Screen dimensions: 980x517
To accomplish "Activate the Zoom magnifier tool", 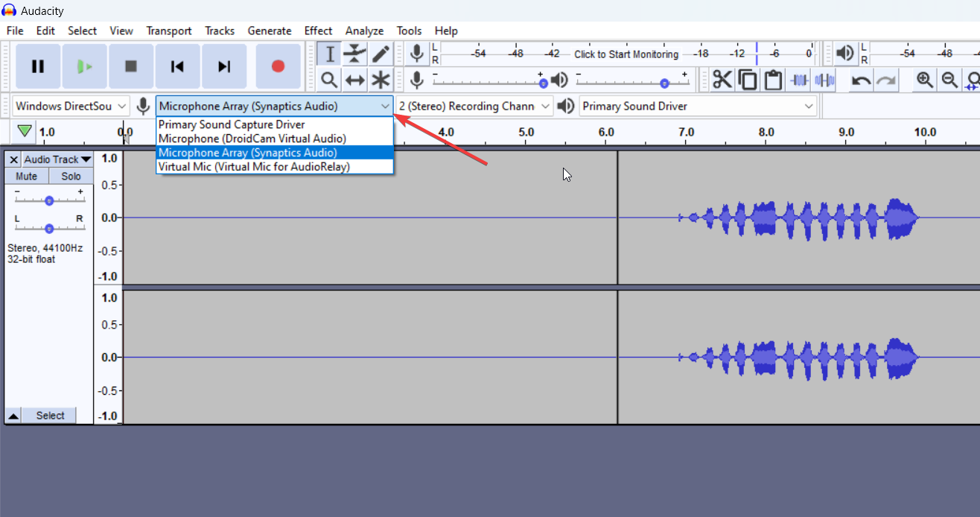I will click(329, 80).
